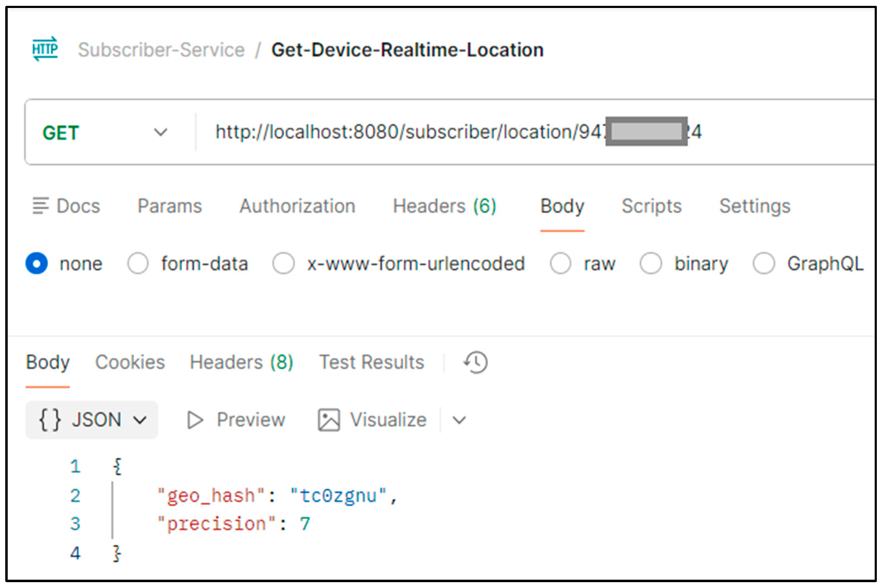Click the Subscriber-Service breadcrumb link

[161, 50]
